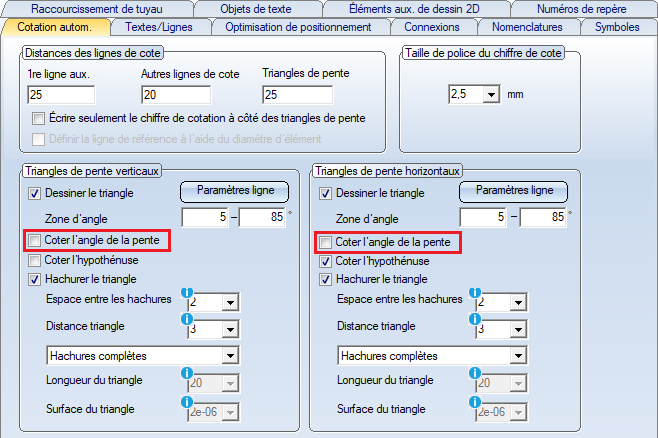Click info icon beside vertical Surface du triangle
This screenshot has height=438, width=658.
coord(187,402)
